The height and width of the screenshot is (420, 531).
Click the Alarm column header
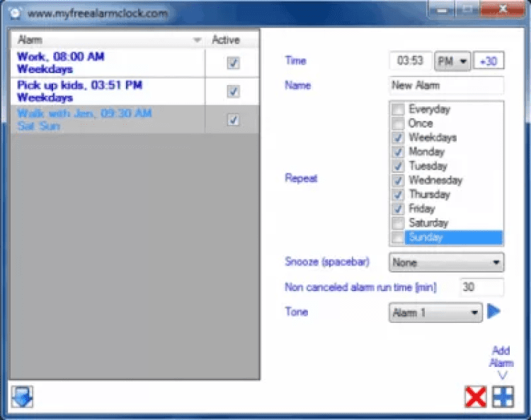108,40
